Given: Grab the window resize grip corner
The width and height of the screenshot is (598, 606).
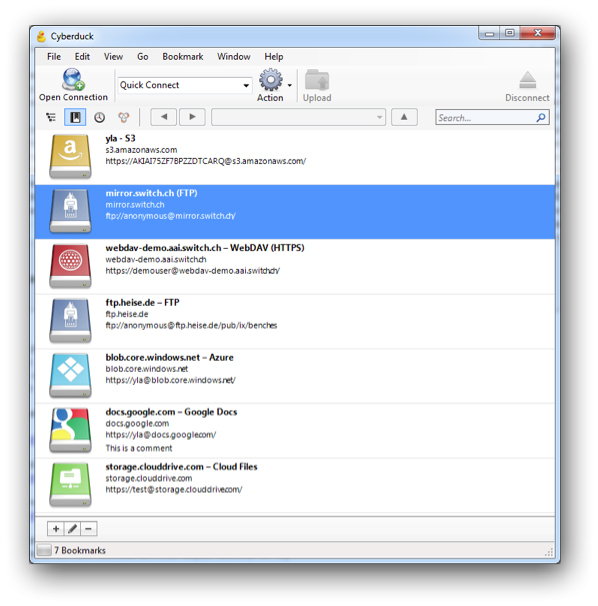Looking at the screenshot, I should pos(549,552).
